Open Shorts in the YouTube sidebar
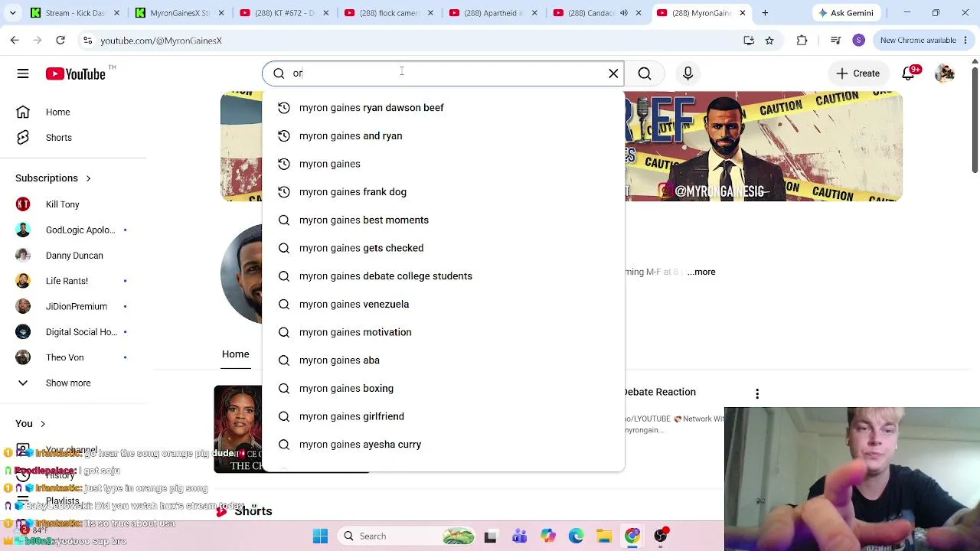Screen dimensions: 980x551 point(73,138)
